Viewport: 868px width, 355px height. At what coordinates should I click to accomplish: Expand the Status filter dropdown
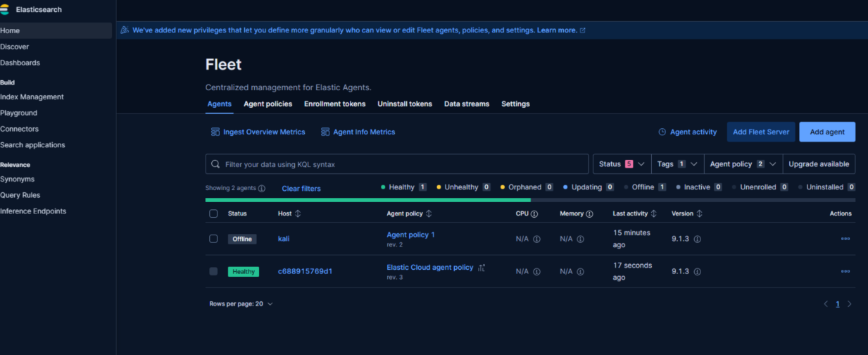click(x=622, y=164)
